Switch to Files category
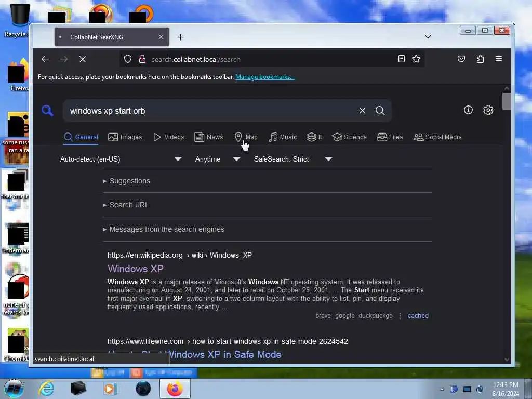The image size is (532, 399). [390, 137]
